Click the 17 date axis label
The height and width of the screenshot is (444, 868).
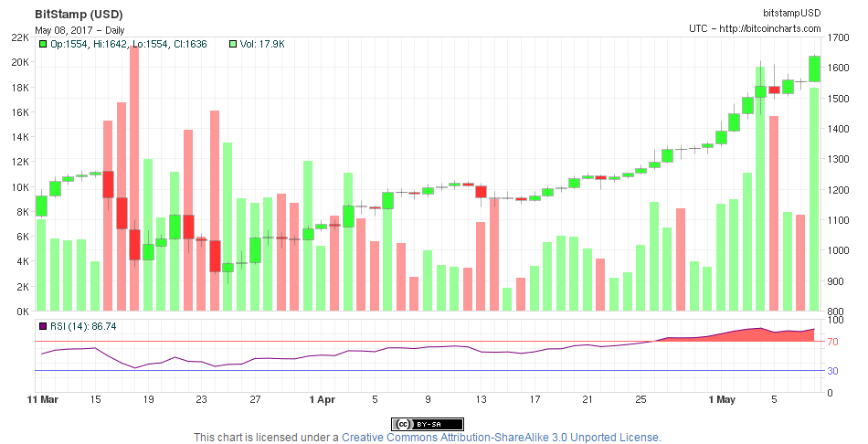(535, 400)
